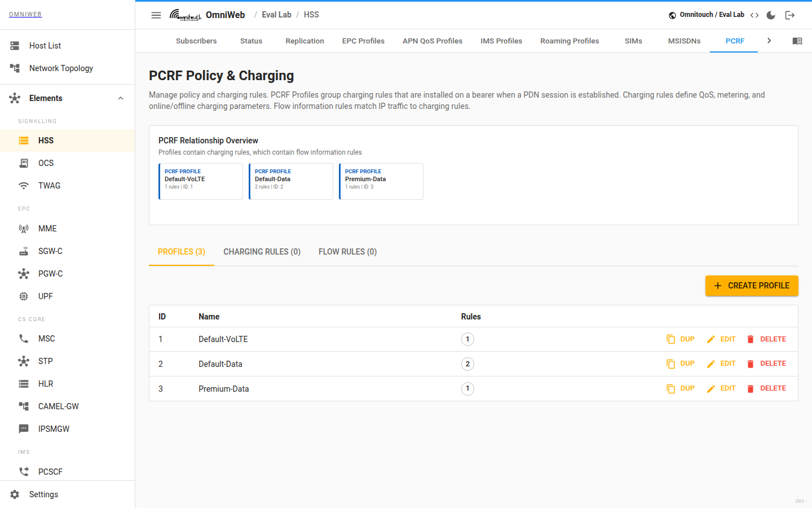The image size is (812, 508).
Task: Duplicate the Premium-Data profile
Action: pos(681,388)
